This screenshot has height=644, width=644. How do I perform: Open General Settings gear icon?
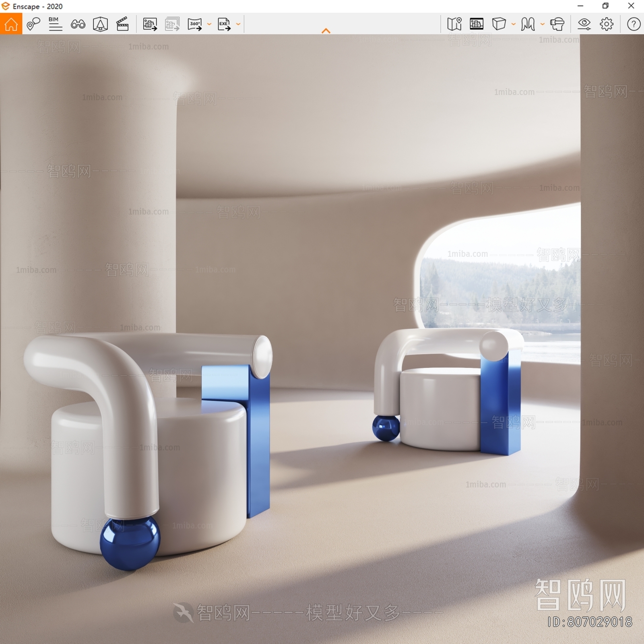607,24
